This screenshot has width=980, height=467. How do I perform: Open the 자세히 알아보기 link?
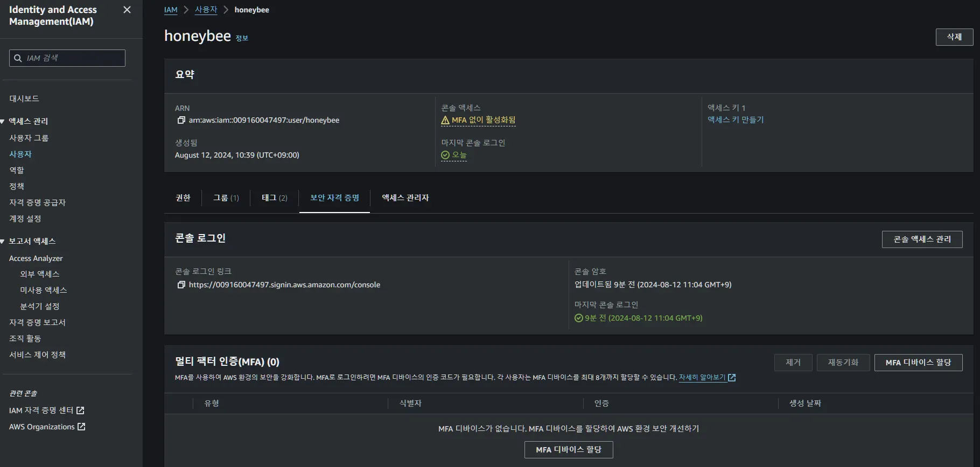[702, 378]
